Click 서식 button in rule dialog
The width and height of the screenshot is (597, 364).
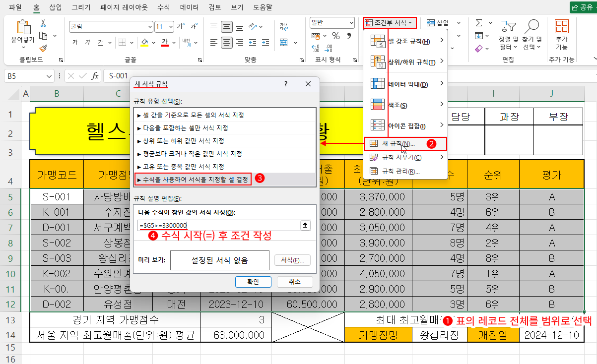[292, 260]
